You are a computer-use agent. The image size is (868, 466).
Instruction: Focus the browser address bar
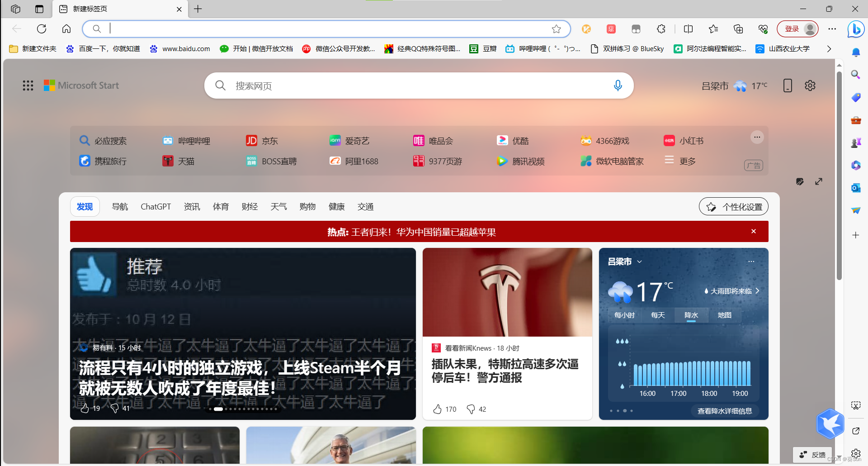pyautogui.click(x=326, y=29)
